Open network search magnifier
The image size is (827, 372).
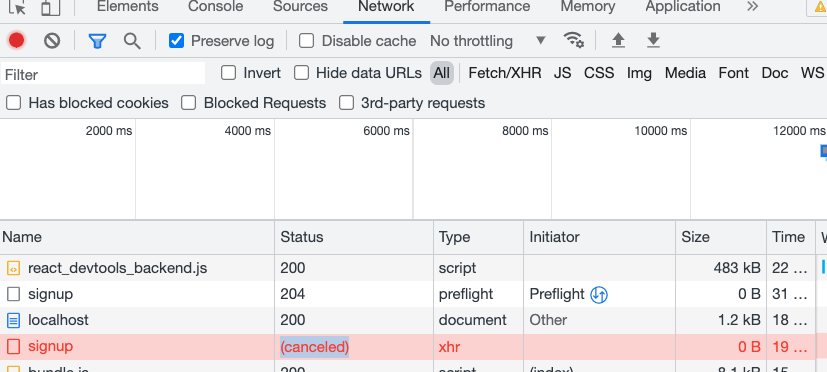pyautogui.click(x=132, y=41)
